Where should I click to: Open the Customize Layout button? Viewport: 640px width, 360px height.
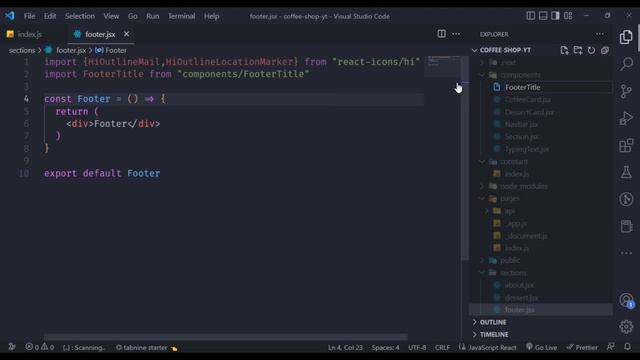[568, 16]
